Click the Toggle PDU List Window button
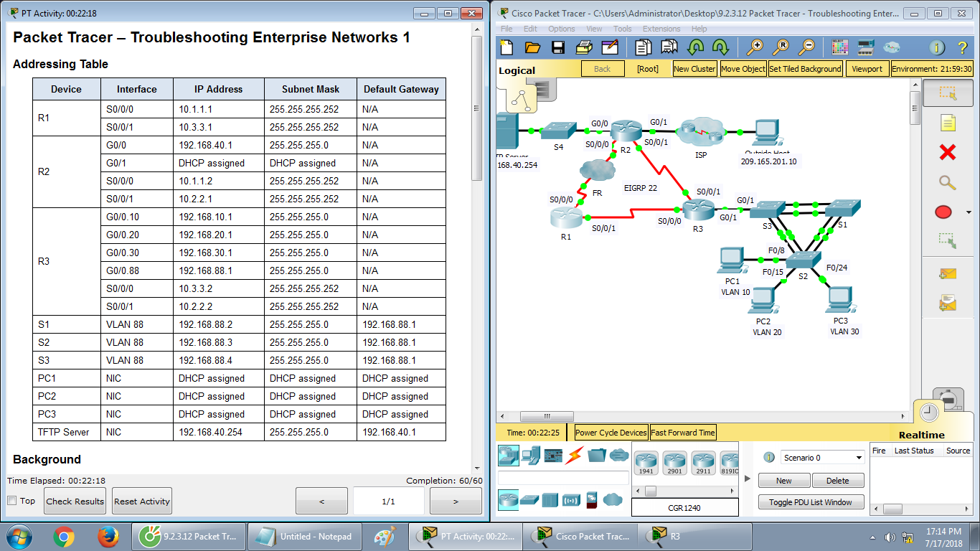 pos(811,502)
